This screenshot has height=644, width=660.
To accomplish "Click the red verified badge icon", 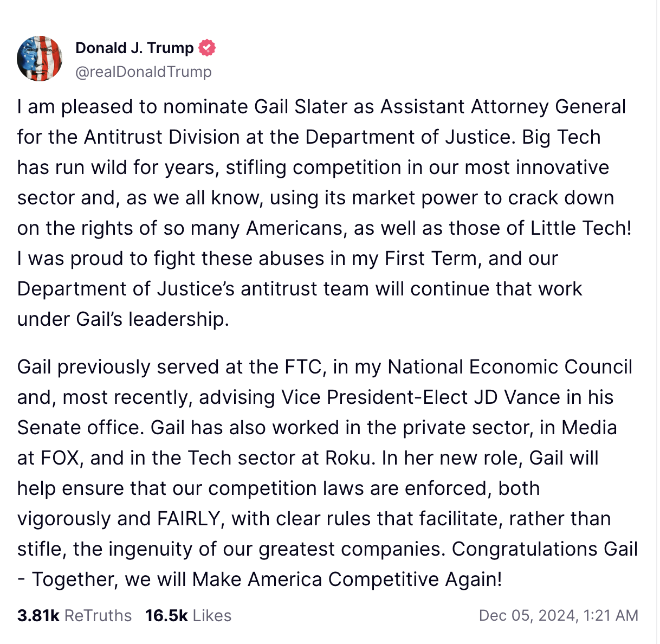I will coord(207,48).
